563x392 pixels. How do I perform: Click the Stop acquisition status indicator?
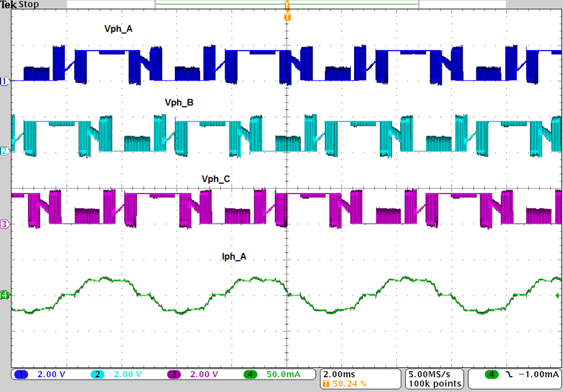point(29,4)
